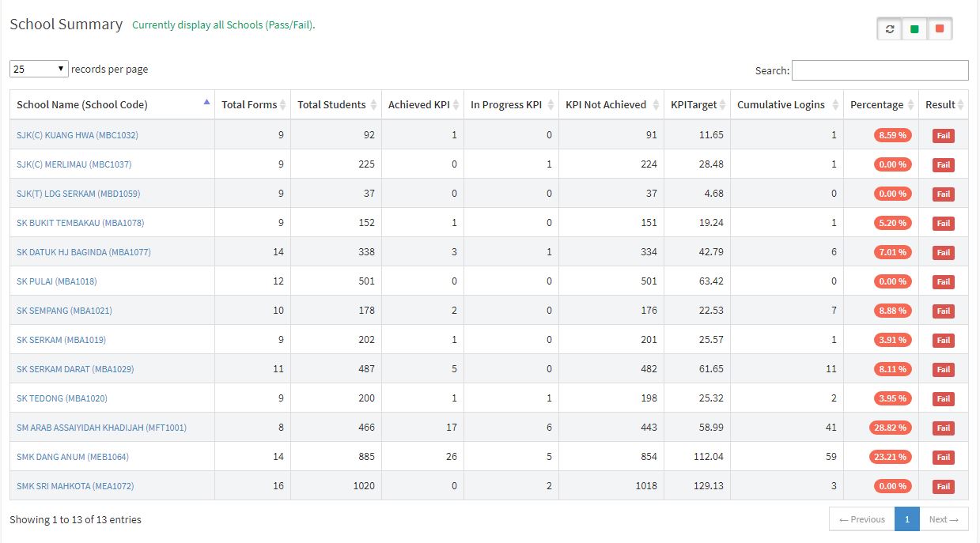This screenshot has width=980, height=543.
Task: Open SK SEMPANG (MBA1021) school link
Action: (x=64, y=311)
